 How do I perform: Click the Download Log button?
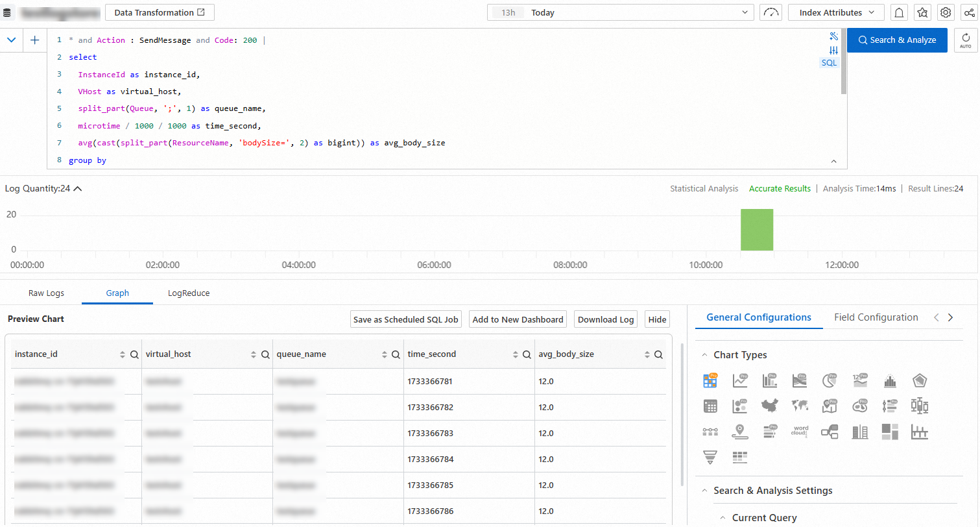tap(606, 319)
